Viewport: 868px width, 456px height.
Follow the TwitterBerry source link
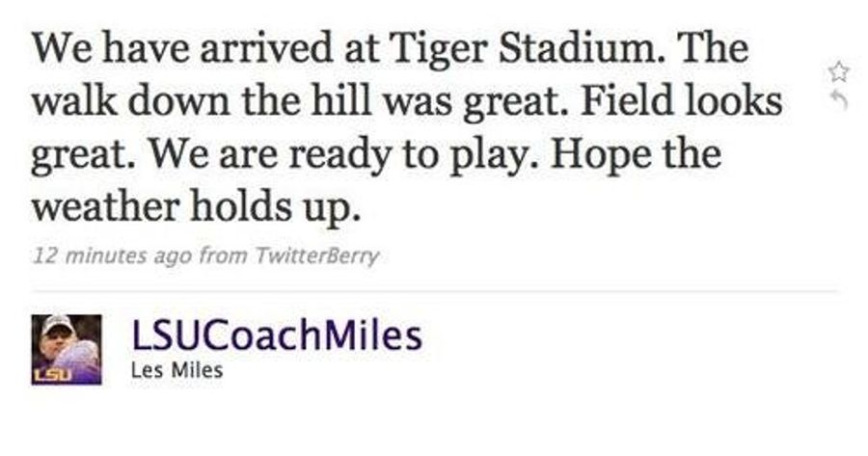316,256
